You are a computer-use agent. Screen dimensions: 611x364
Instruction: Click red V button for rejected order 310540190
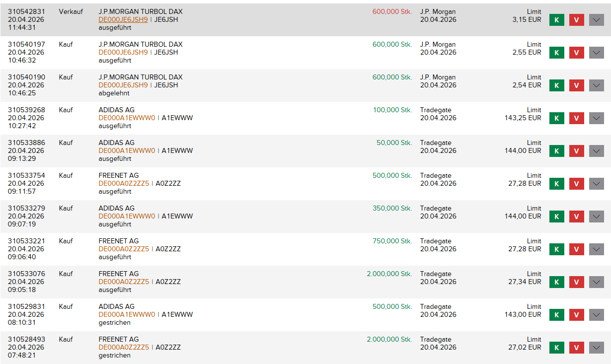[576, 85]
